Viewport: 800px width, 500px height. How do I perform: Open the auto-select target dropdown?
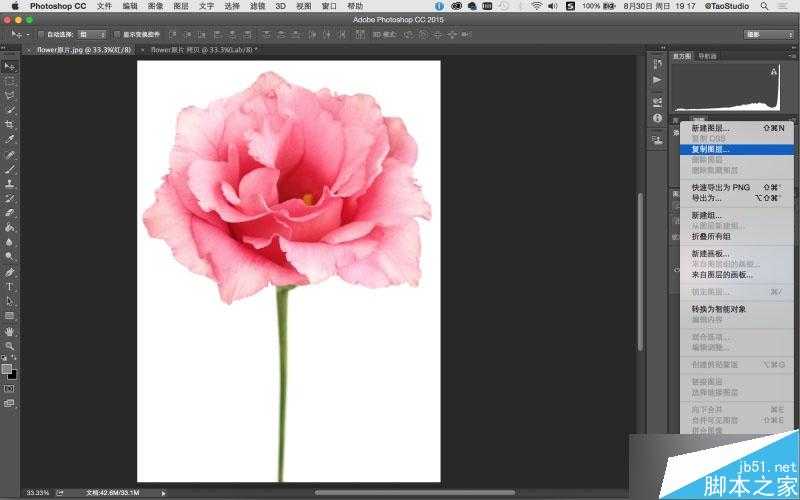(x=91, y=34)
